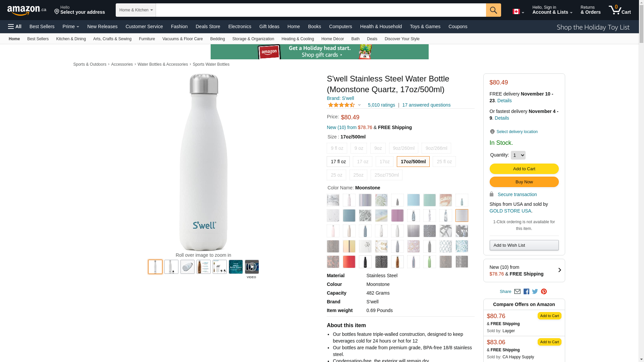The image size is (644, 362).
Task: Share on Twitter icon
Action: [535, 292]
